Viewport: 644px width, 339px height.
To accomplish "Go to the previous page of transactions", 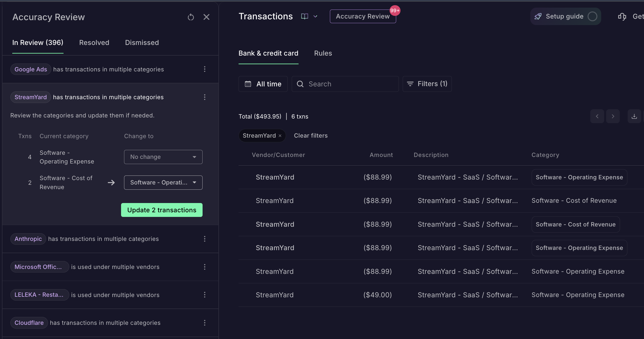I will coord(597,116).
